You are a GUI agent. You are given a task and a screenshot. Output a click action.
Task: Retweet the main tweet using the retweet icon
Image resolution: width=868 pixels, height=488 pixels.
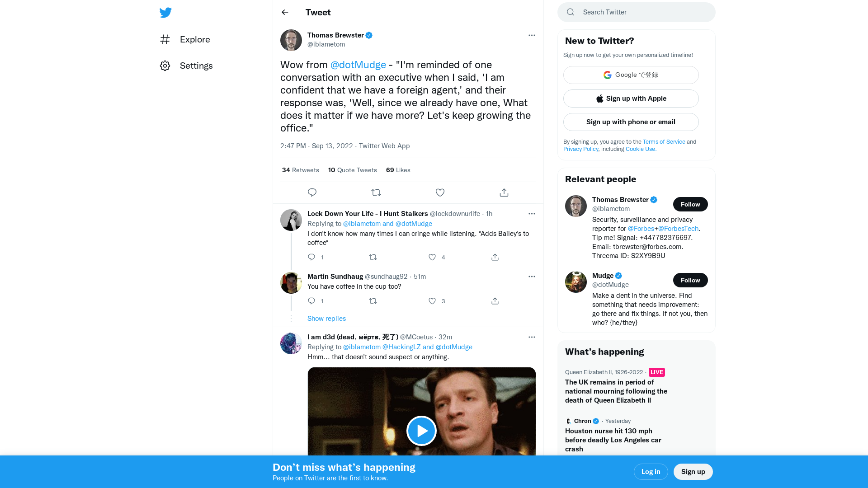coord(376,192)
